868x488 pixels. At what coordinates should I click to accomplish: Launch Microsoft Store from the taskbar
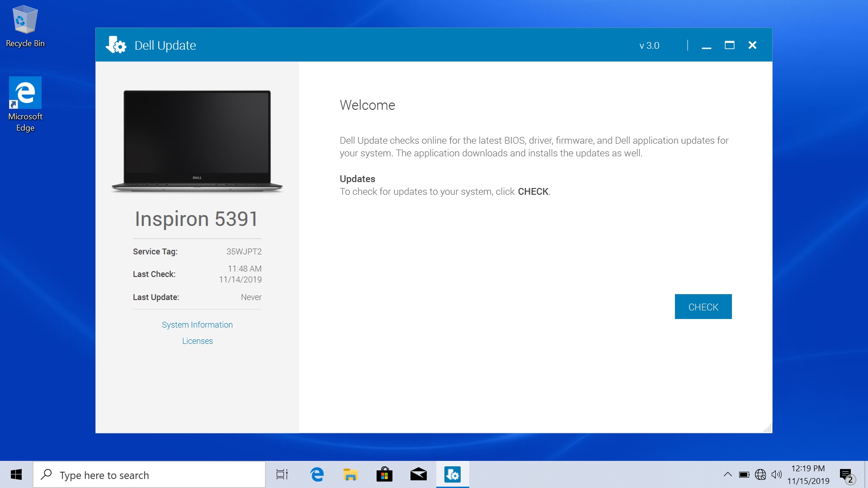(x=384, y=474)
